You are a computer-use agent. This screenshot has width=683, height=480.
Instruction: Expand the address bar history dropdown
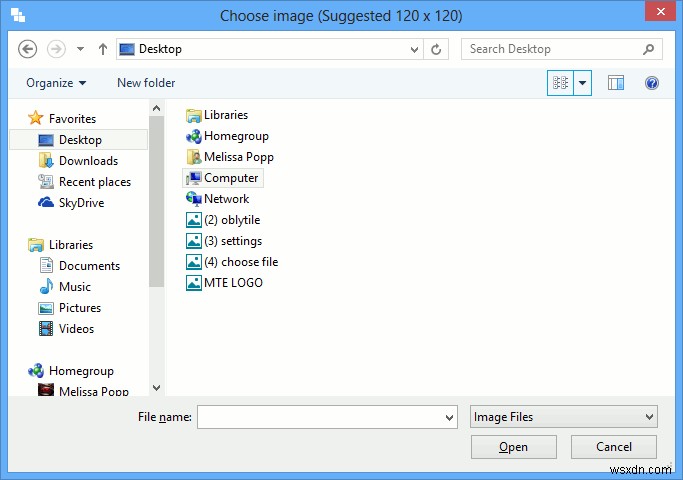click(414, 49)
